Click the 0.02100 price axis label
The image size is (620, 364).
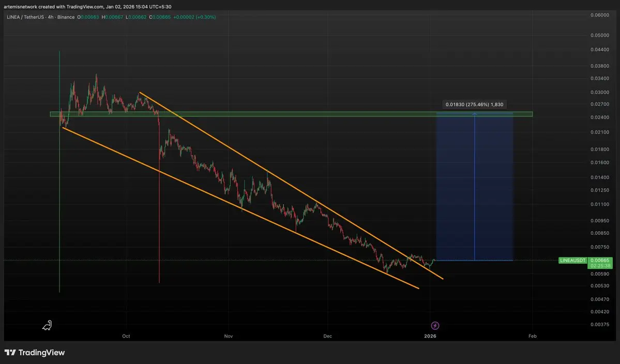tap(600, 132)
